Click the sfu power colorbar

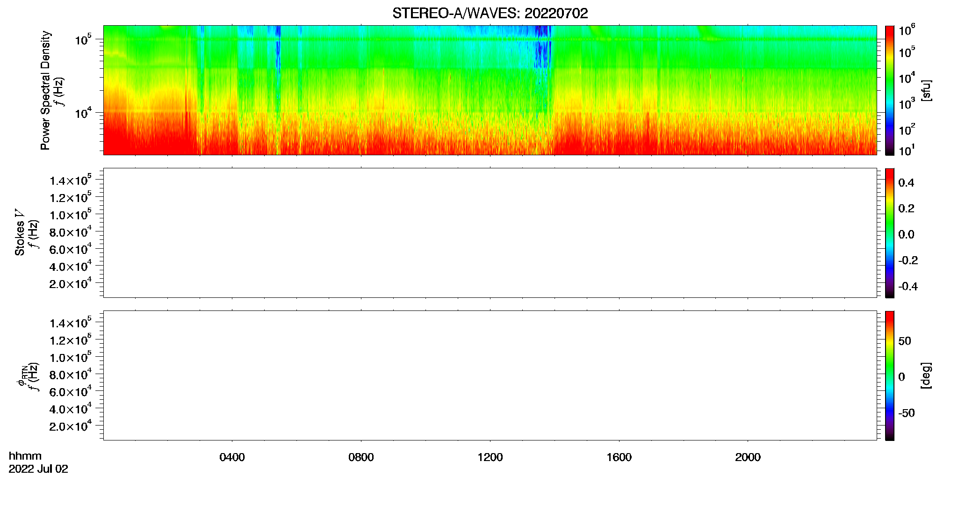pyautogui.click(x=890, y=90)
